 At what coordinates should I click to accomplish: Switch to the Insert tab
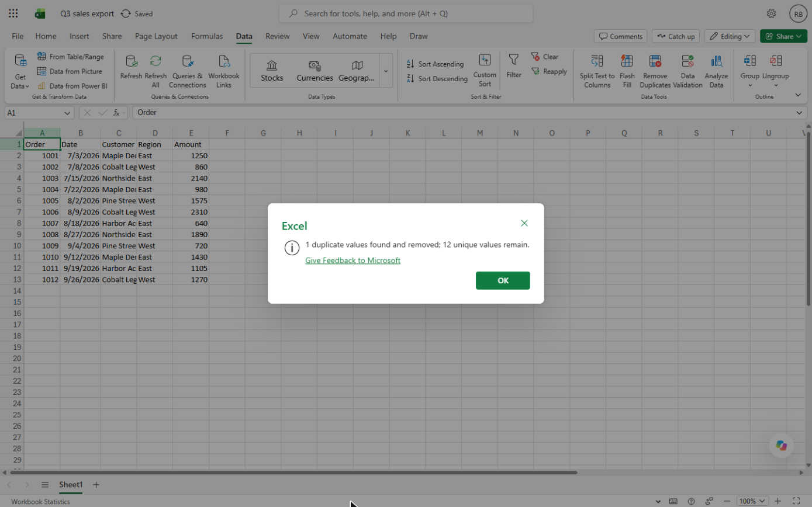(x=79, y=36)
